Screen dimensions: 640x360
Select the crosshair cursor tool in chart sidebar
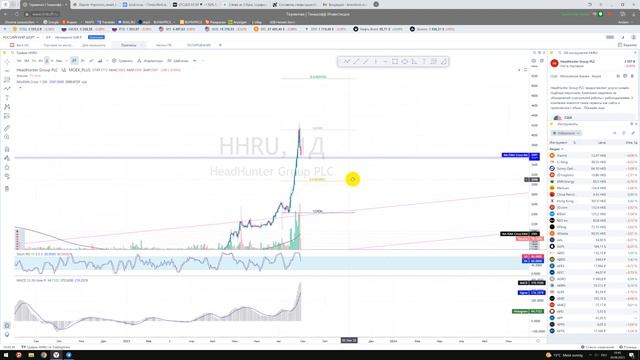pos(7,62)
